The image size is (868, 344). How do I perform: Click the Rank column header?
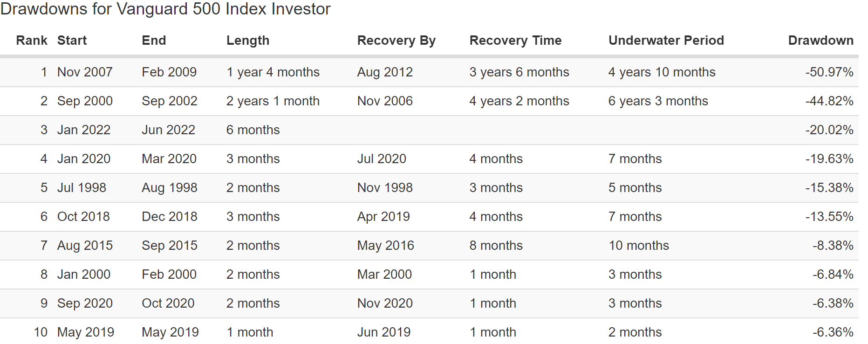32,41
